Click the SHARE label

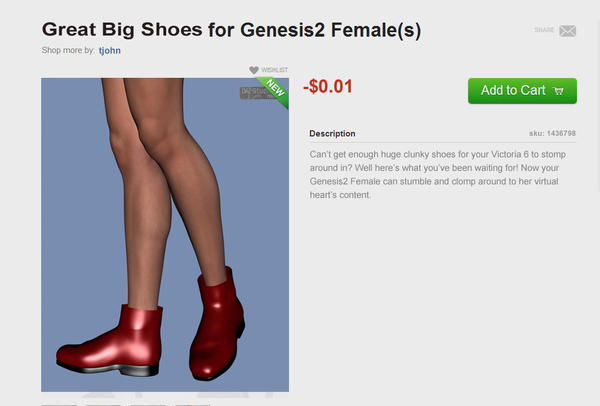pyautogui.click(x=544, y=30)
